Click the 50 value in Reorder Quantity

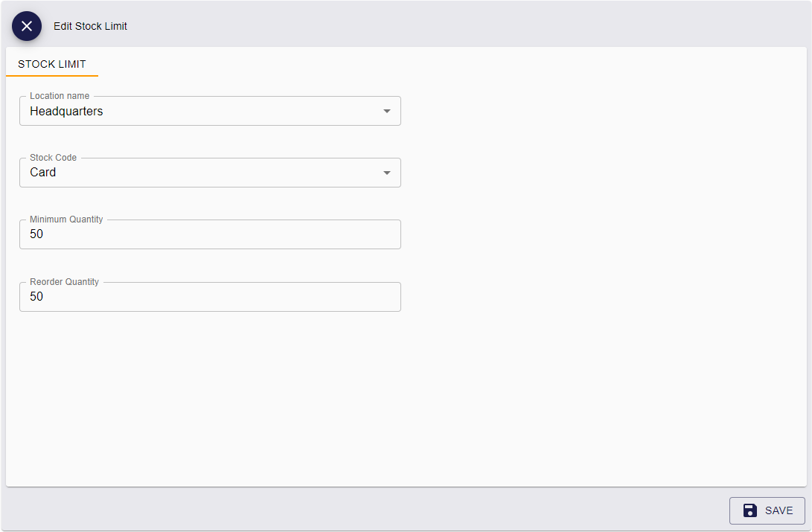(36, 297)
